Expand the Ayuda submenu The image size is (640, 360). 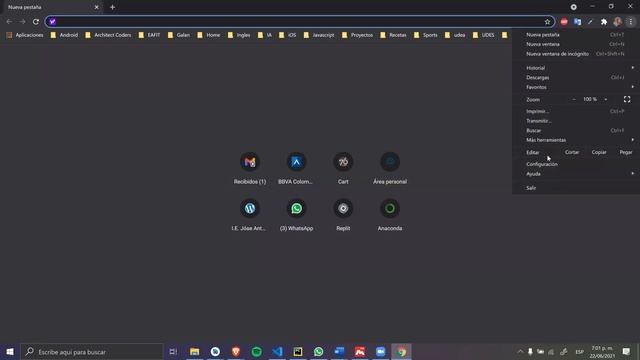point(576,174)
